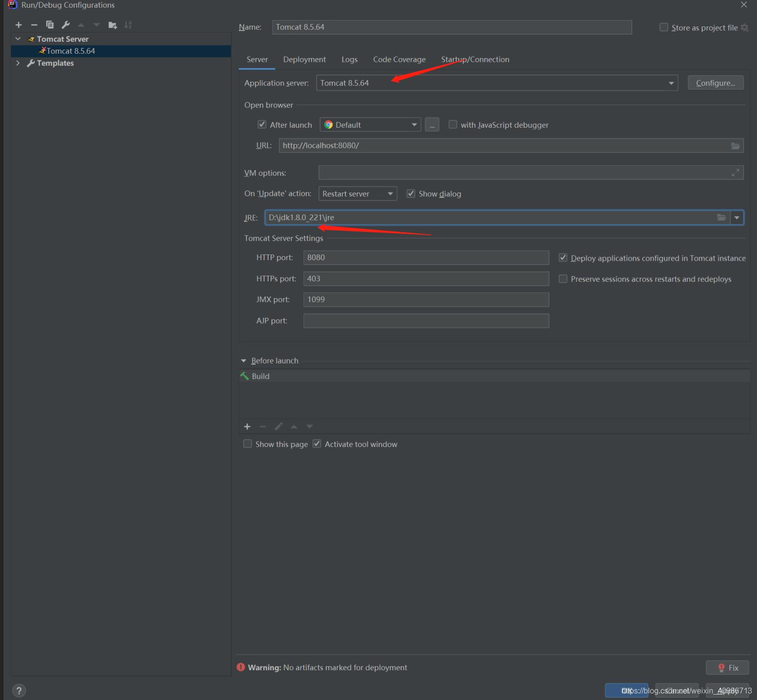Click the create new folder toolbar icon
Viewport: 757px width, 700px height.
point(112,25)
